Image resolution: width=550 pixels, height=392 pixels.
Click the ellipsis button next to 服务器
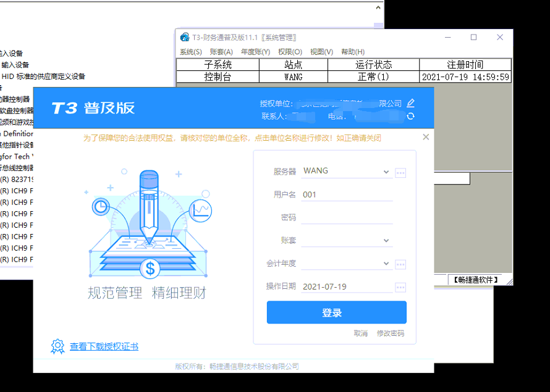[400, 173]
